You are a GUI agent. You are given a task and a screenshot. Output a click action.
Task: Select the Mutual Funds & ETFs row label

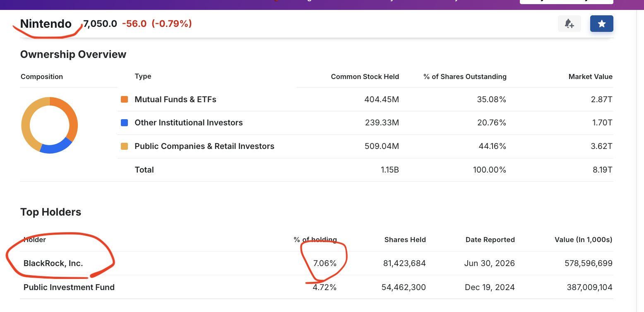175,99
